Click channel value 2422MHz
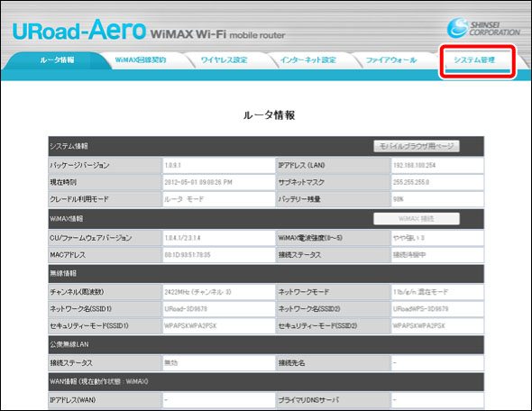This screenshot has height=411, width=532. pyautogui.click(x=197, y=292)
